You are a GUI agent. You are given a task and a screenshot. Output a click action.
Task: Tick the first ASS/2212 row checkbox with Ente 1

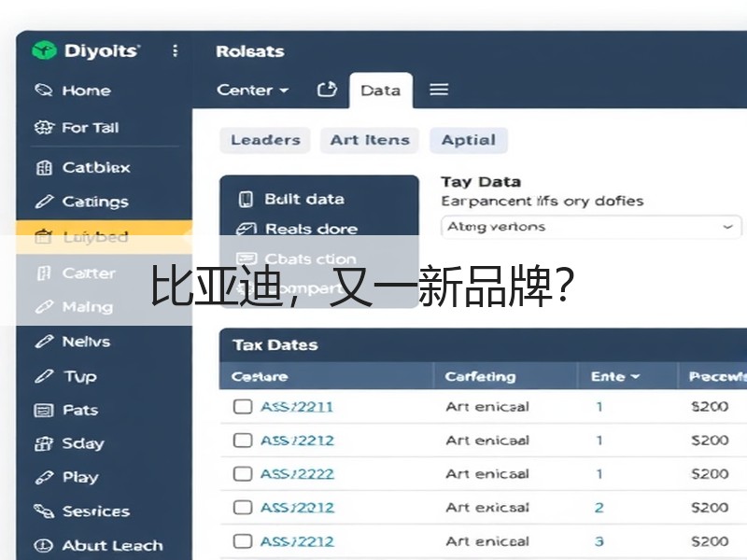click(243, 441)
